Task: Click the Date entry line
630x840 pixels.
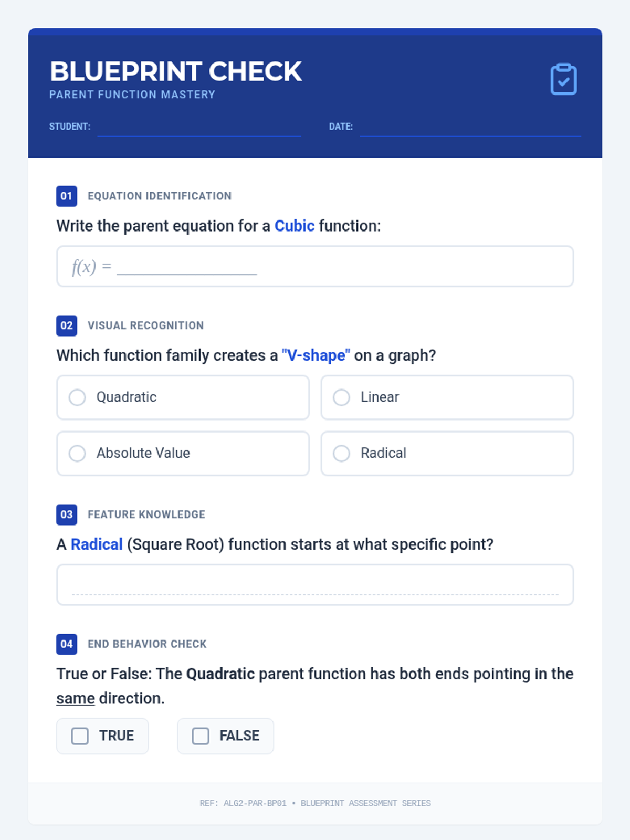Action: pyautogui.click(x=470, y=128)
